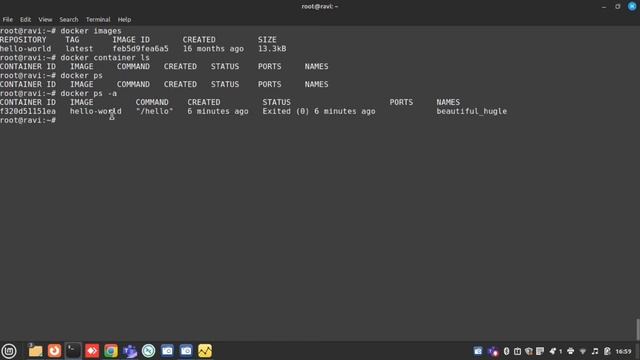Close the root@ravi terminal window

pos(632,7)
